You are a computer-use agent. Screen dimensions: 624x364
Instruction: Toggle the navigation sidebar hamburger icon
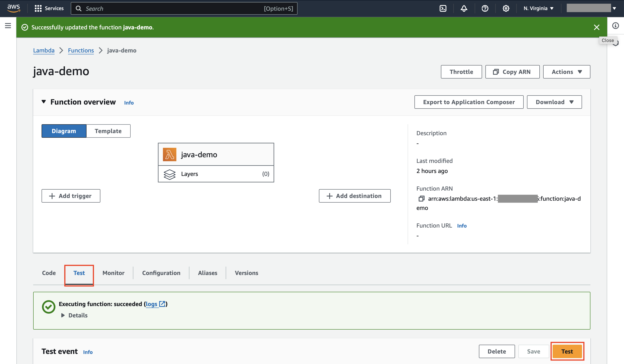8,25
